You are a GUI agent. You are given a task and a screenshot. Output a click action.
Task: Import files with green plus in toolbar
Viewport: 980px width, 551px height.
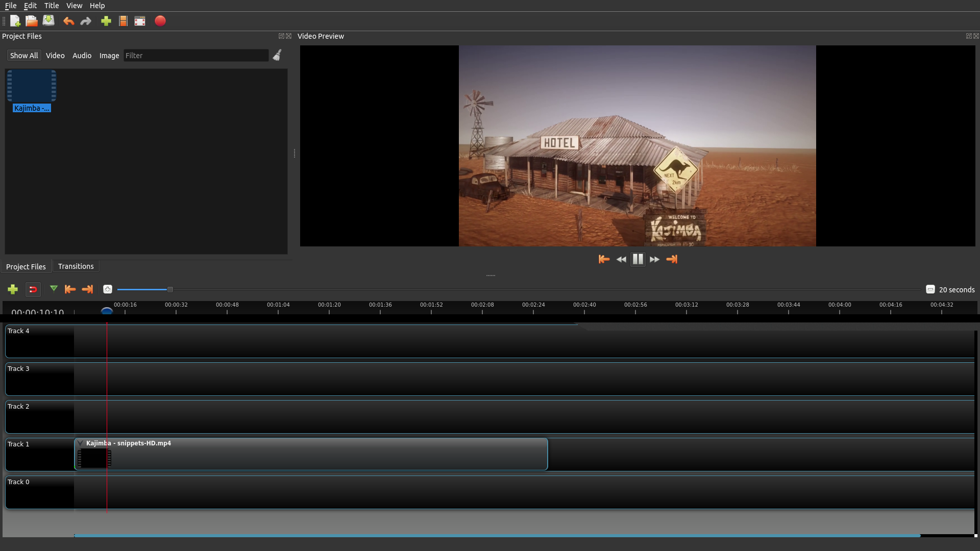coord(106,21)
